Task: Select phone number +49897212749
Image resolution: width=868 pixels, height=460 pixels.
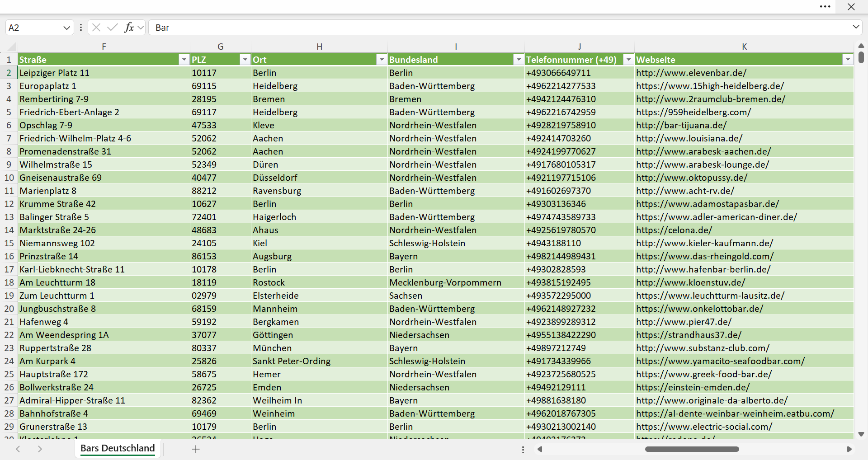Action: click(x=580, y=348)
